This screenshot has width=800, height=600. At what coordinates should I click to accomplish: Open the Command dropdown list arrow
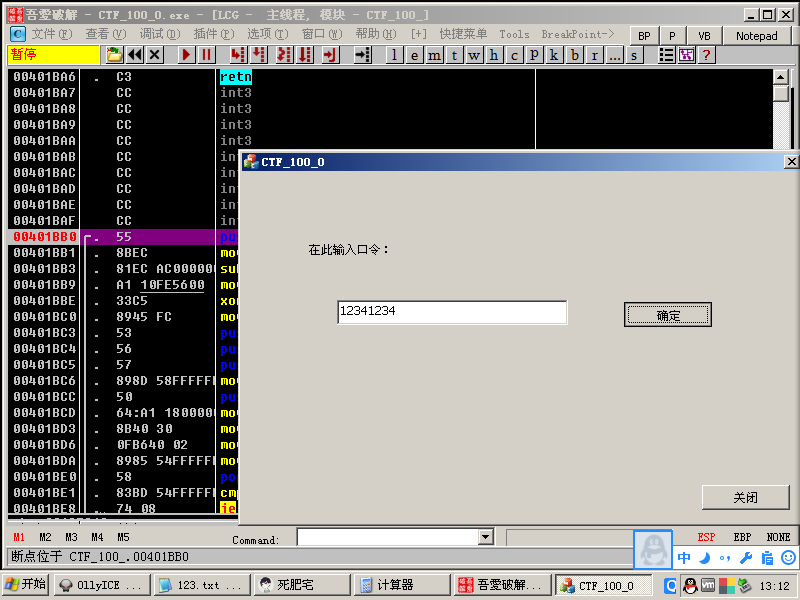click(x=486, y=538)
